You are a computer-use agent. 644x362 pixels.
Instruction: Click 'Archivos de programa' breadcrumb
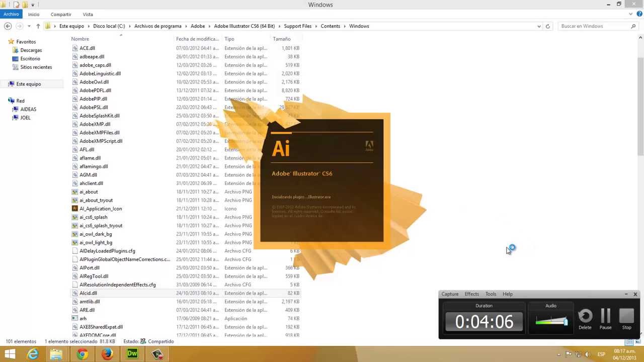point(157,26)
